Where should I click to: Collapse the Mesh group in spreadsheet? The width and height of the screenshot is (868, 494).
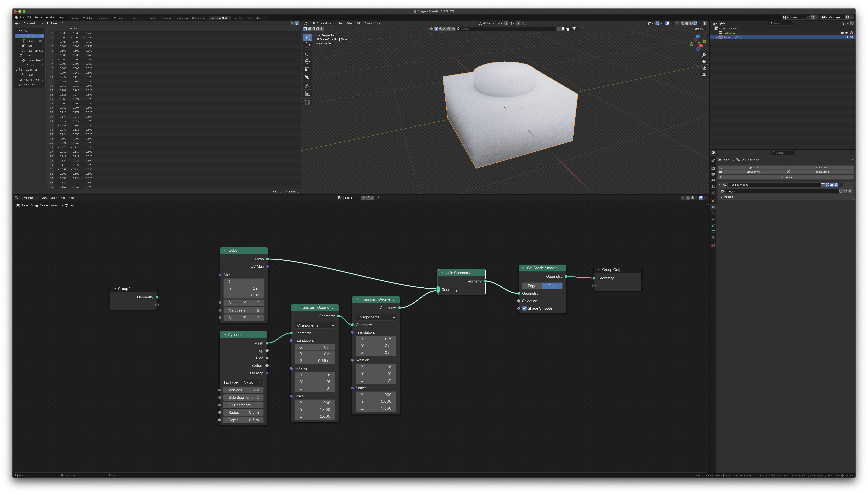point(17,31)
